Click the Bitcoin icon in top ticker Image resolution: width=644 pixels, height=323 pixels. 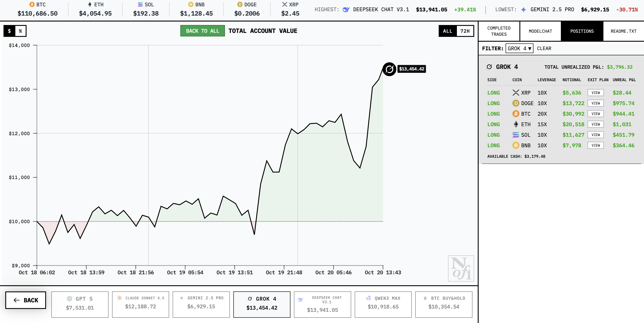pos(32,5)
